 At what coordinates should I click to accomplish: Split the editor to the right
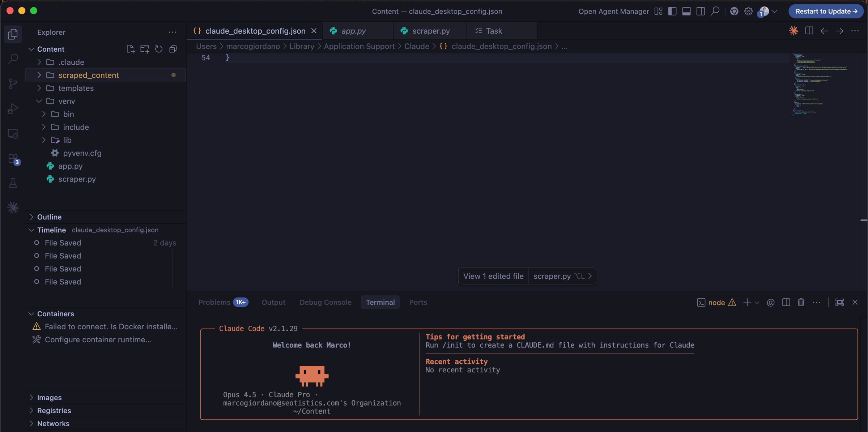click(809, 31)
